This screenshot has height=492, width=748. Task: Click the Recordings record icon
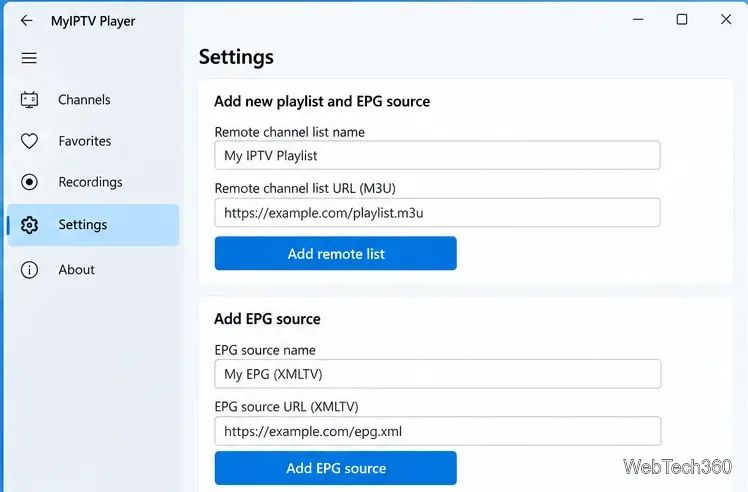(29, 182)
